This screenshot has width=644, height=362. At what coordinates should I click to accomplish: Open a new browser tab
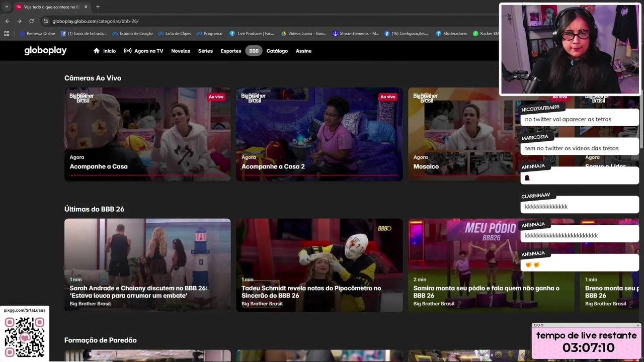tap(98, 7)
